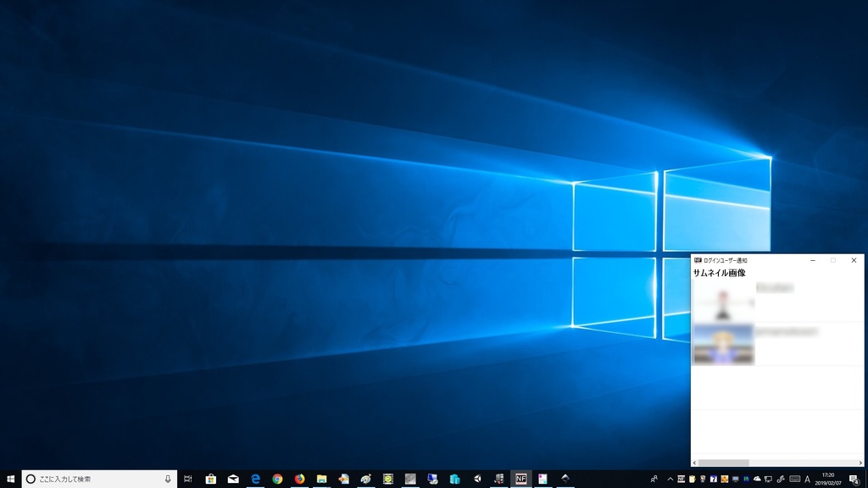Click the scrollbar right arrow in notification window

click(x=860, y=463)
